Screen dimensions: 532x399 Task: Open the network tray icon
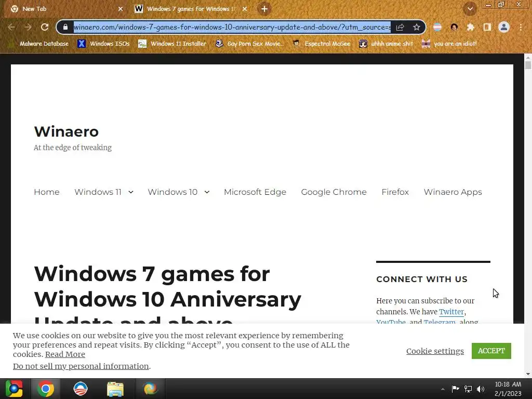[468, 389]
